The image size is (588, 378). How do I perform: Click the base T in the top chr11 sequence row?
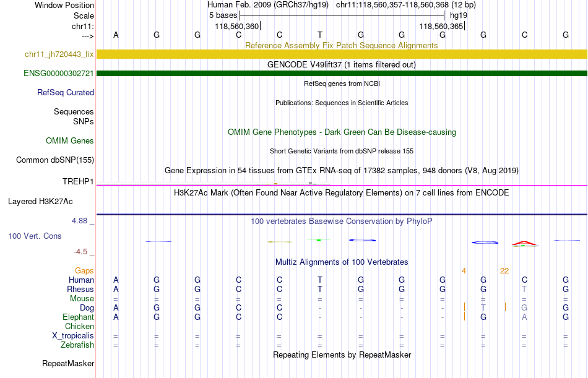point(320,35)
